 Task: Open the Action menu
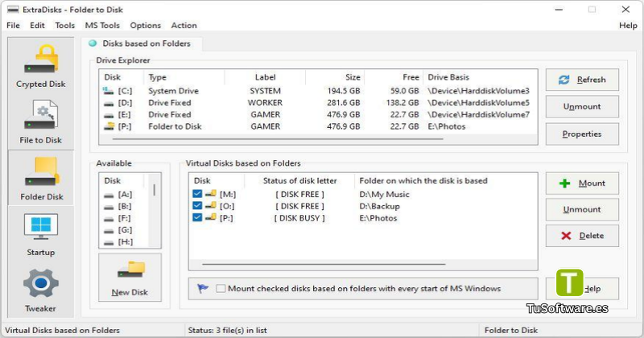[184, 26]
